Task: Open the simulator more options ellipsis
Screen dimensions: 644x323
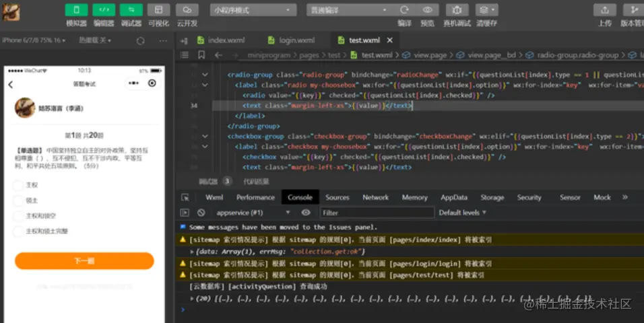Action: [163, 40]
